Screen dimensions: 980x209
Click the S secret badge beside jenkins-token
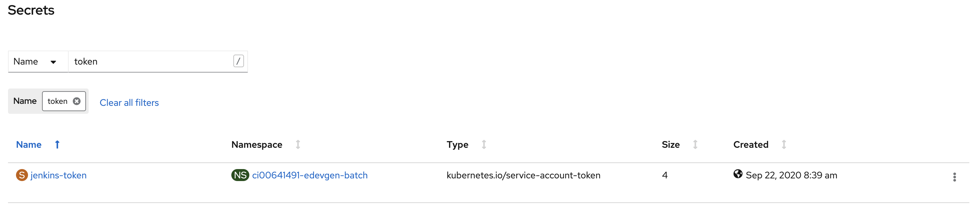(x=22, y=175)
